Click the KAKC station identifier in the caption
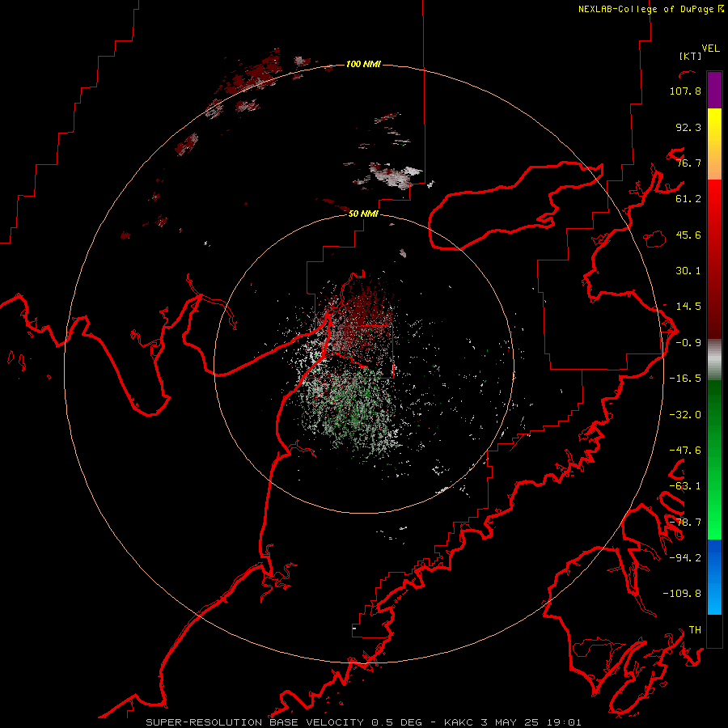 tap(459, 722)
